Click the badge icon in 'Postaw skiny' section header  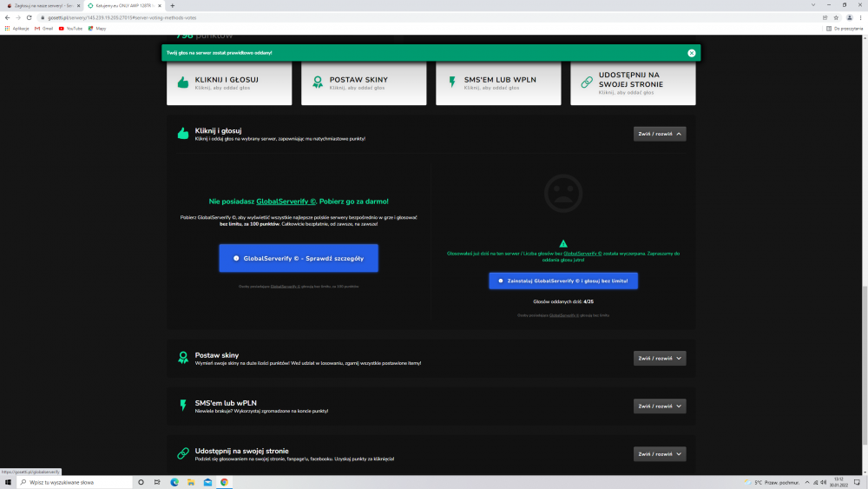pos(183,358)
